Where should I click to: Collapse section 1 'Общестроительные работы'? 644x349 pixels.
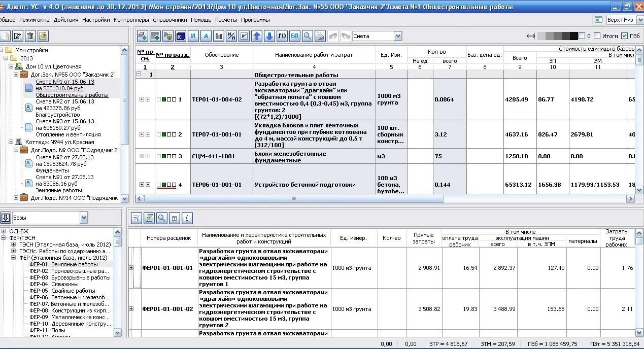(139, 74)
